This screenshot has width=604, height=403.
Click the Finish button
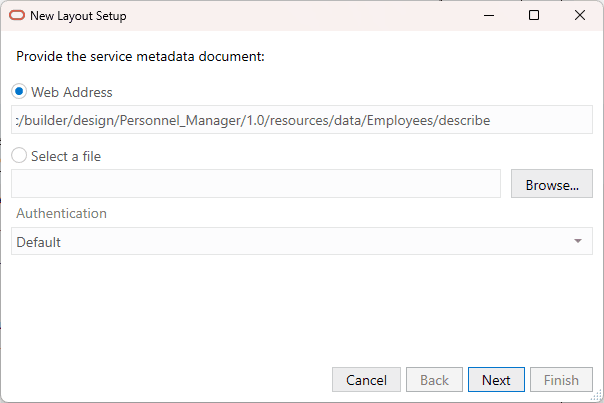point(561,380)
